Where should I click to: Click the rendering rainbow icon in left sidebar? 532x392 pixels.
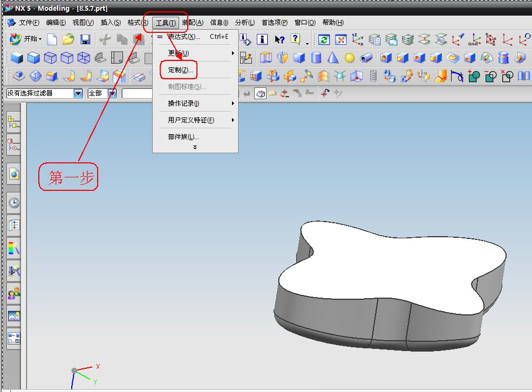click(13, 248)
